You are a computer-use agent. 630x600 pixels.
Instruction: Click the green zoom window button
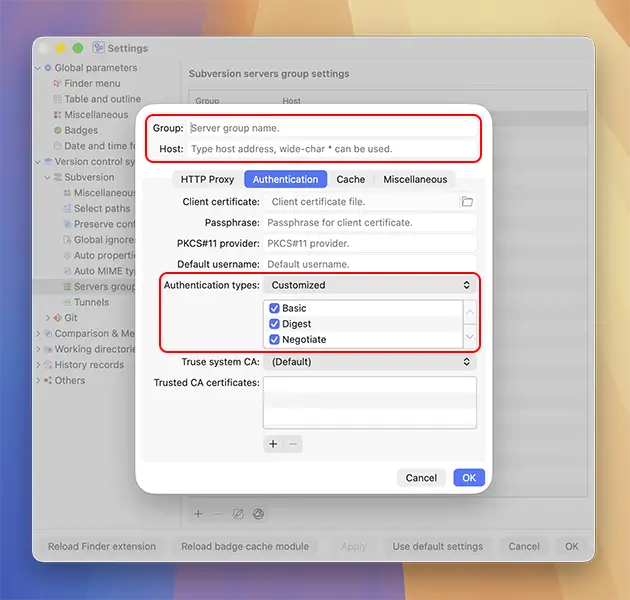(78, 48)
